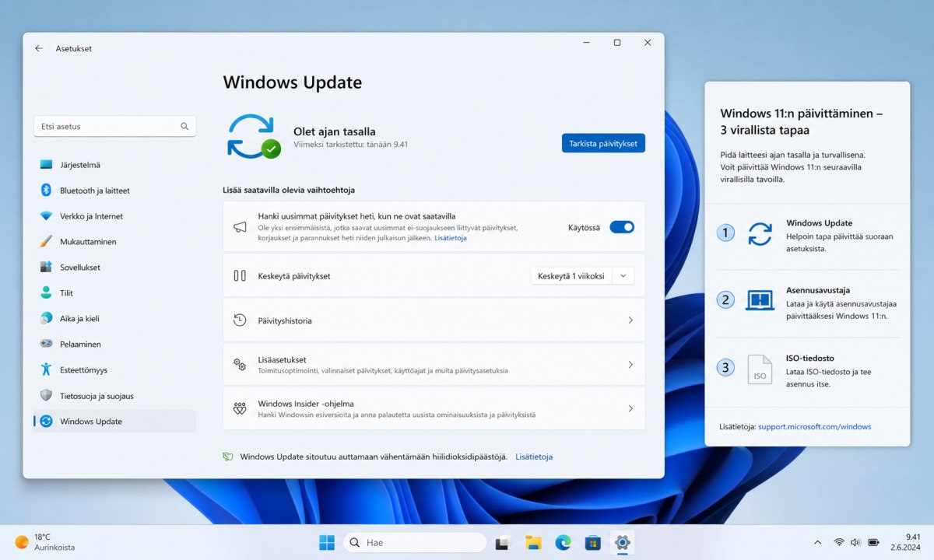This screenshot has width=934, height=560.
Task: Click Tarkista päivitykset button
Action: [603, 143]
